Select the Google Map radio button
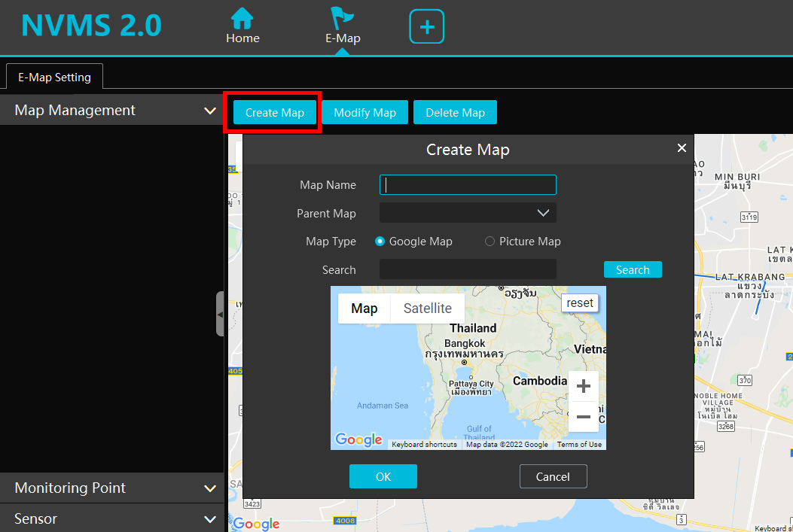793x532 pixels. point(380,242)
